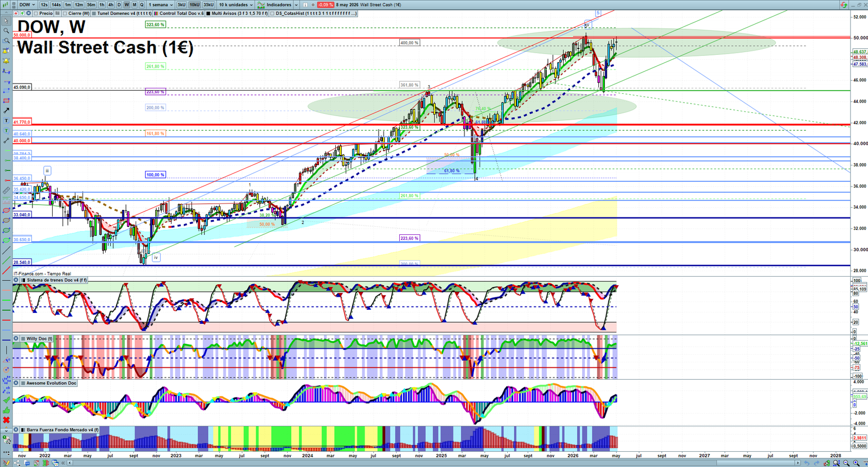
Task: Click the auto-fit zoom magnifier icon
Action: click(837, 463)
